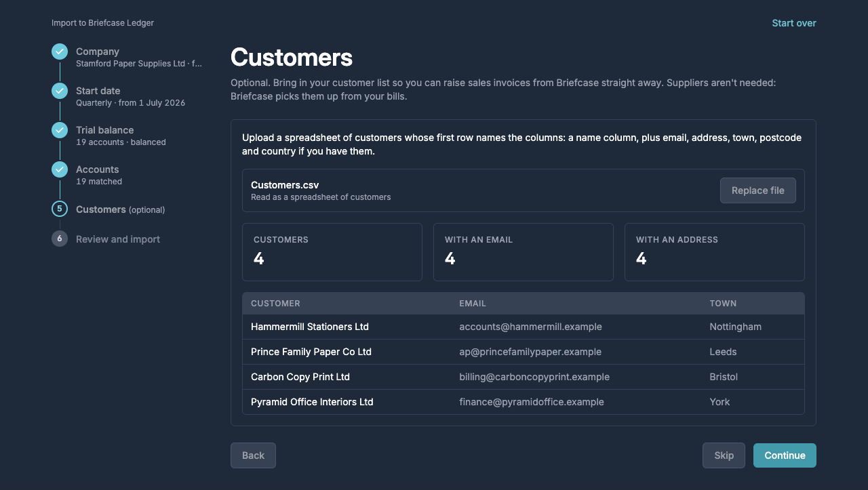Click the Bristol town cell
The height and width of the screenshot is (490, 868).
click(724, 377)
